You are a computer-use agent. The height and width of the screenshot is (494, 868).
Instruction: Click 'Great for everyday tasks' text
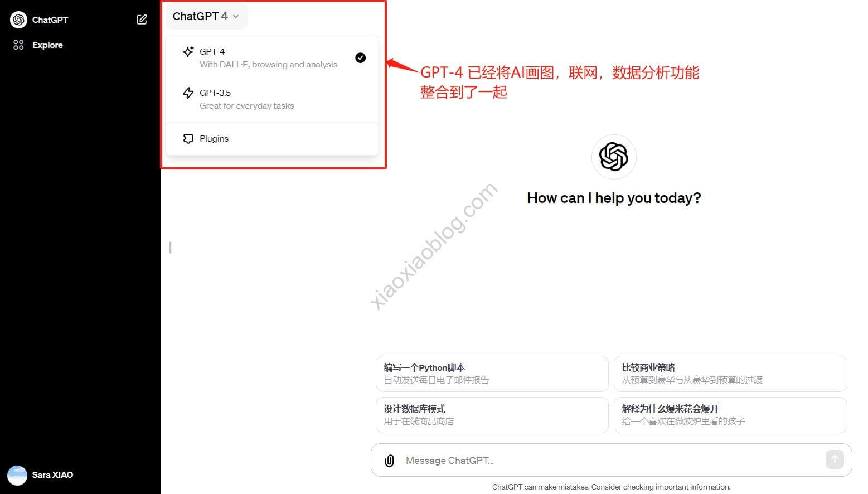click(x=247, y=106)
